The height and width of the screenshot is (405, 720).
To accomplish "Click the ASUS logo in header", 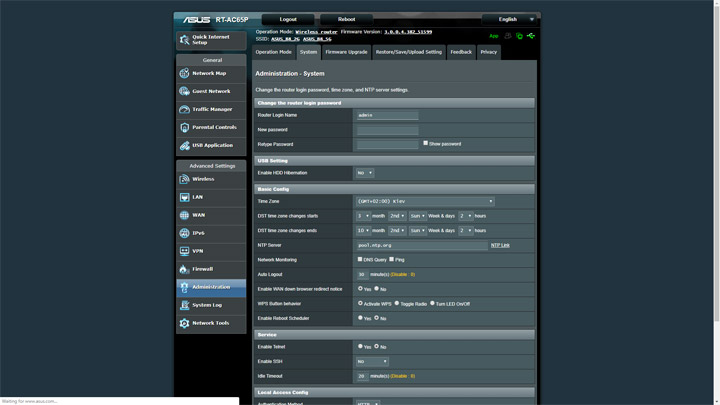I will tap(197, 20).
